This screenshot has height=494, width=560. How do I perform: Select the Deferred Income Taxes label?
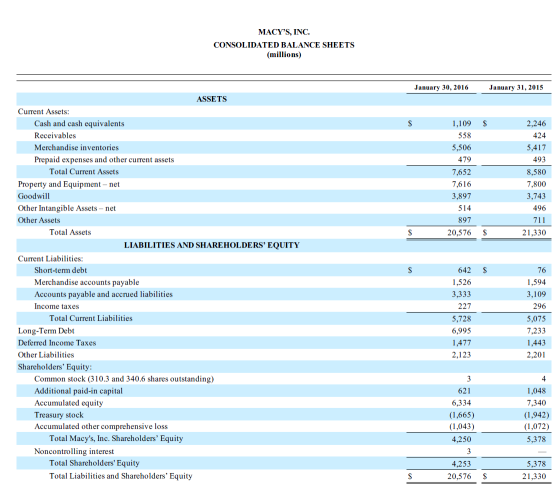pos(57,343)
